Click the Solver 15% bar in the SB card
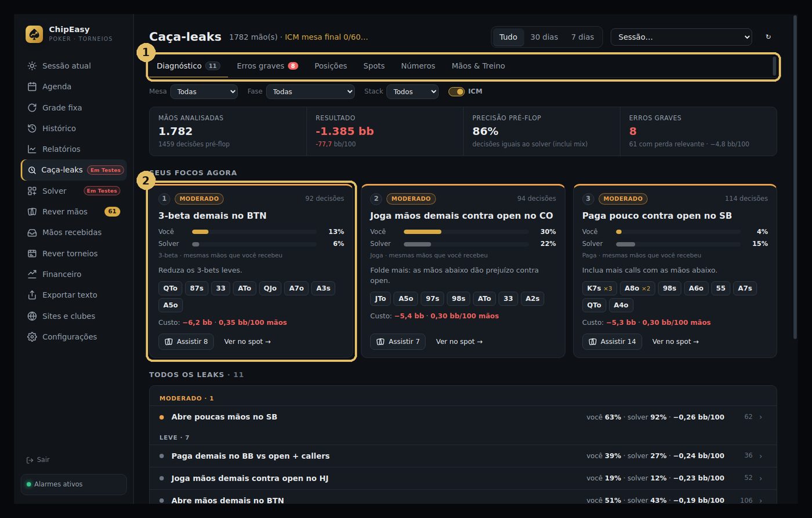The width and height of the screenshot is (812, 518). click(678, 244)
